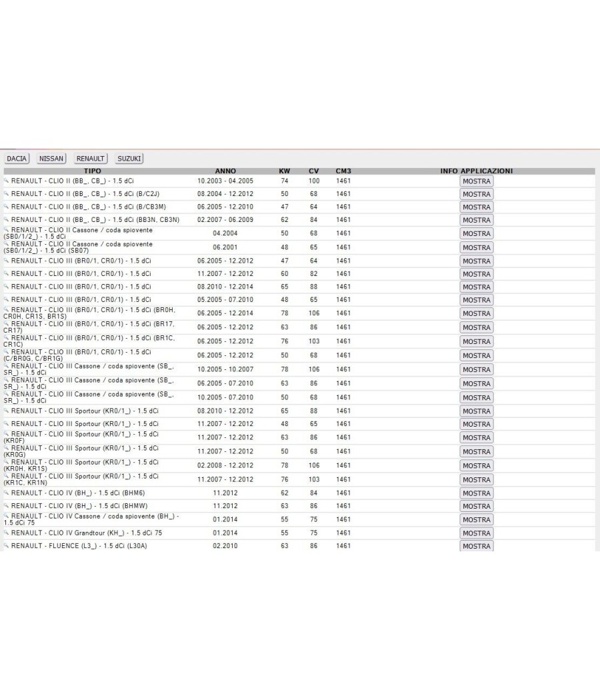Click the ANNO column header
600x700 pixels.
[x=225, y=171]
